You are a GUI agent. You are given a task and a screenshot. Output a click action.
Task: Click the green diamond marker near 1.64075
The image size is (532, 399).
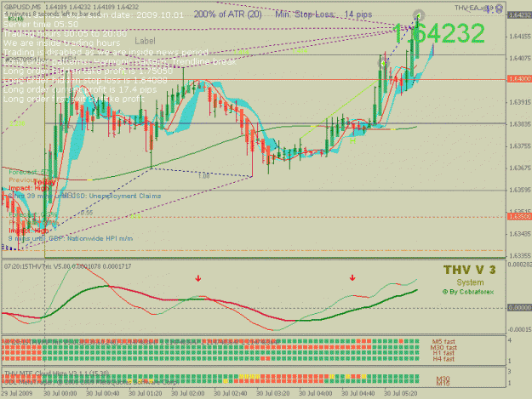383,64
